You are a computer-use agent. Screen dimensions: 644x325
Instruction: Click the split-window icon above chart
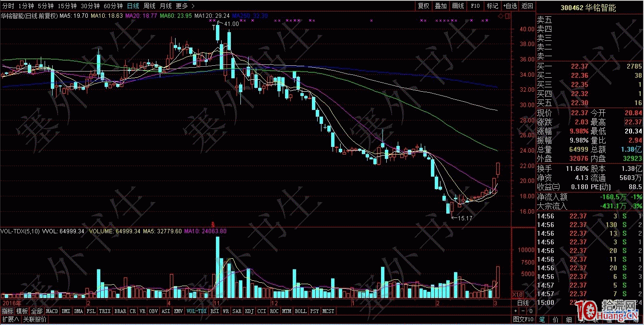(507, 16)
